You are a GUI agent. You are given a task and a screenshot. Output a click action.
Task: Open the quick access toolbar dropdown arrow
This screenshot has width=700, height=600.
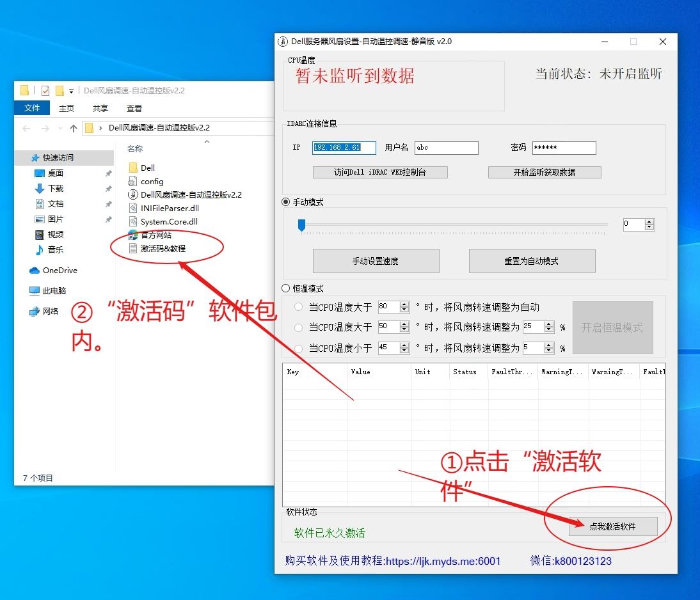point(70,92)
